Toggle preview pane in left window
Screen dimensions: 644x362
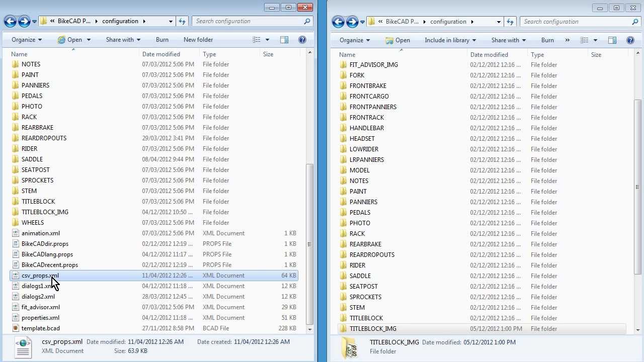click(284, 40)
